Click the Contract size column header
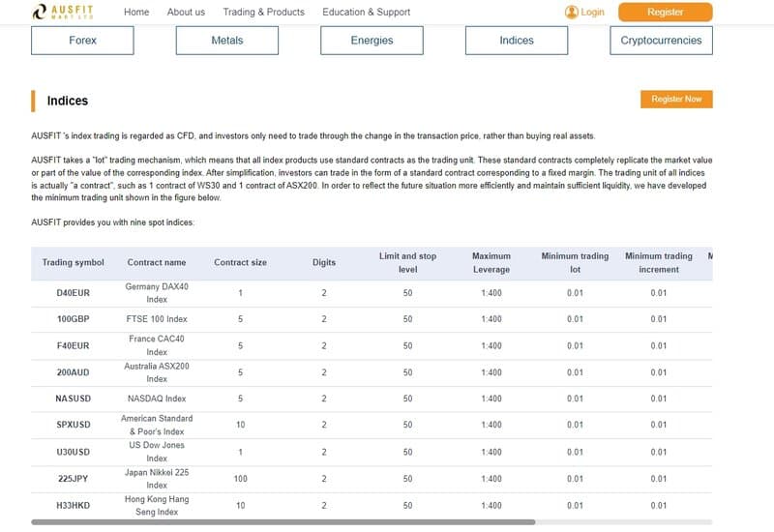The height and width of the screenshot is (532, 774). (240, 262)
